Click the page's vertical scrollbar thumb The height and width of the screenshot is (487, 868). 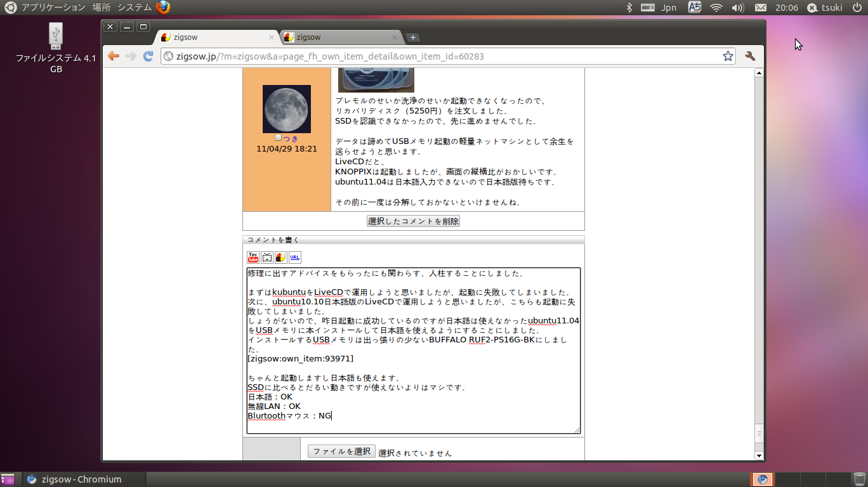point(759,434)
